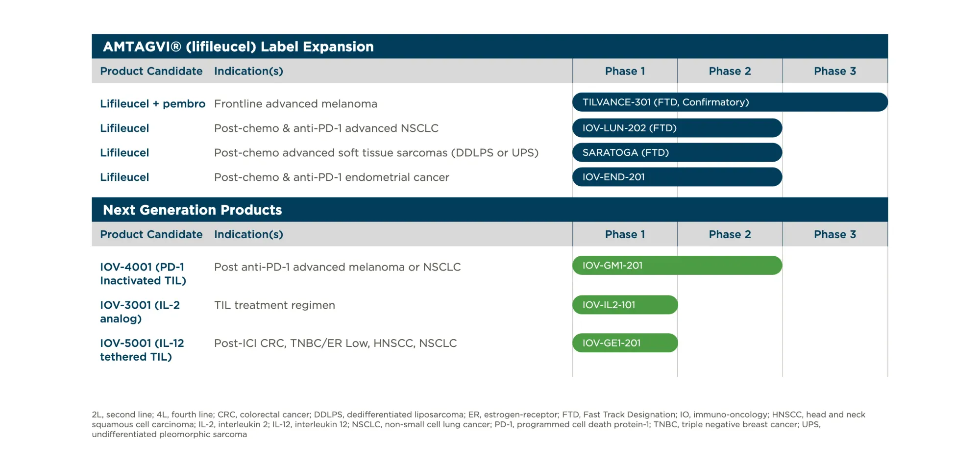Click Lifileucel in the sarcomas row
This screenshot has height=466, width=980.
coord(124,153)
